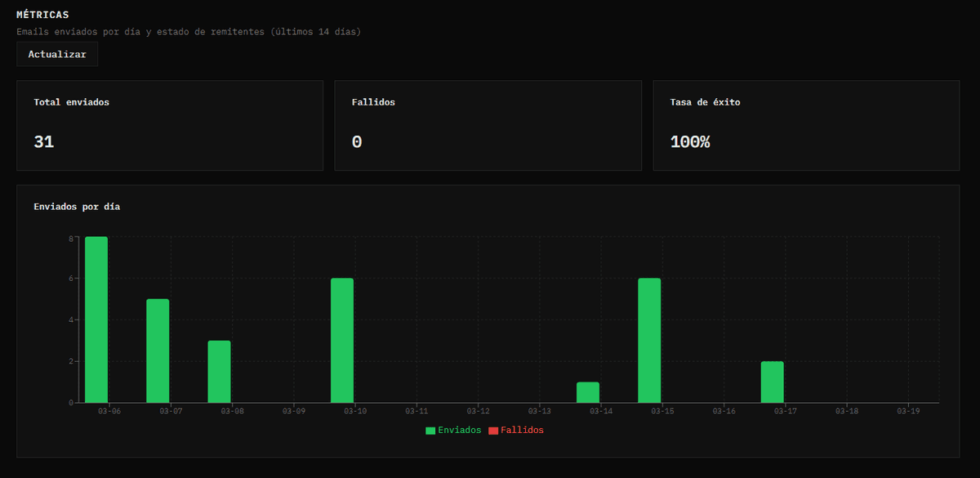Click the y-axis label 6
Image resolution: width=980 pixels, height=478 pixels.
[x=71, y=279]
